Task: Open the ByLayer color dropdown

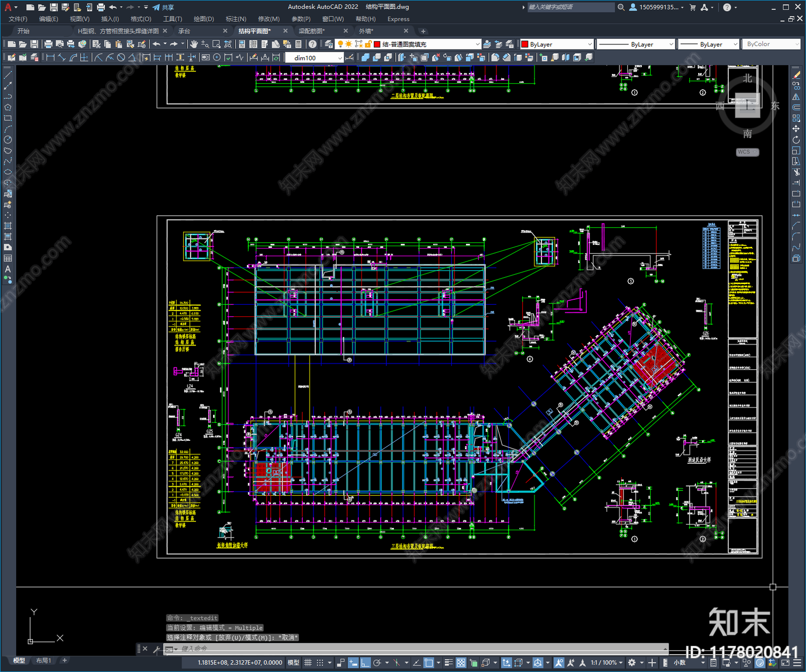Action: pos(557,44)
